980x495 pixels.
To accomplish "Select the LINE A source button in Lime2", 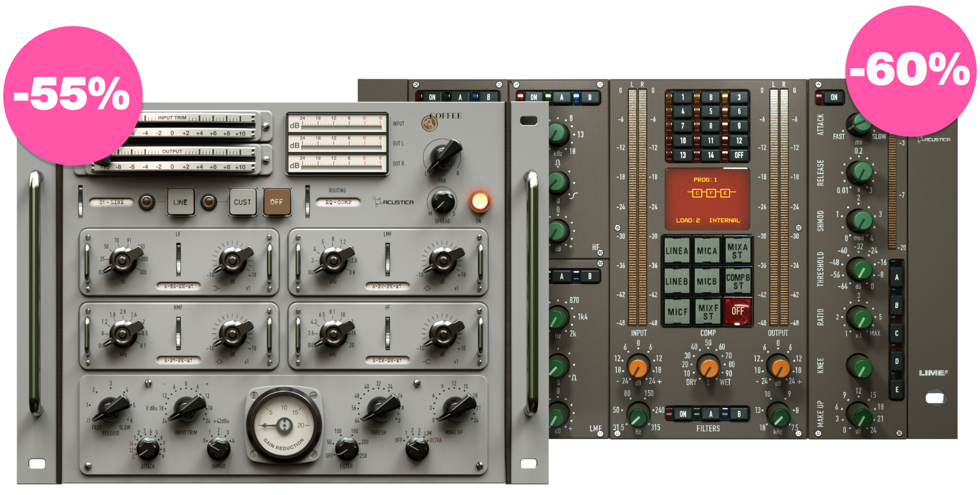I will click(x=677, y=251).
